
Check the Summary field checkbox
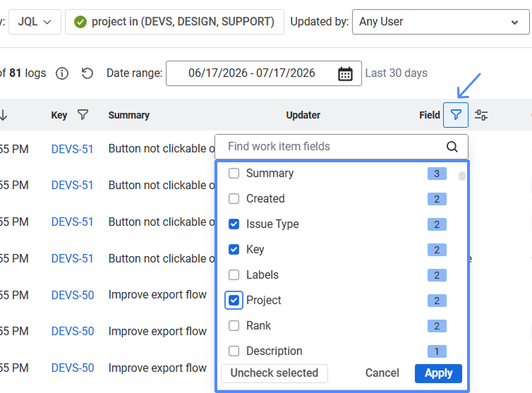234,173
